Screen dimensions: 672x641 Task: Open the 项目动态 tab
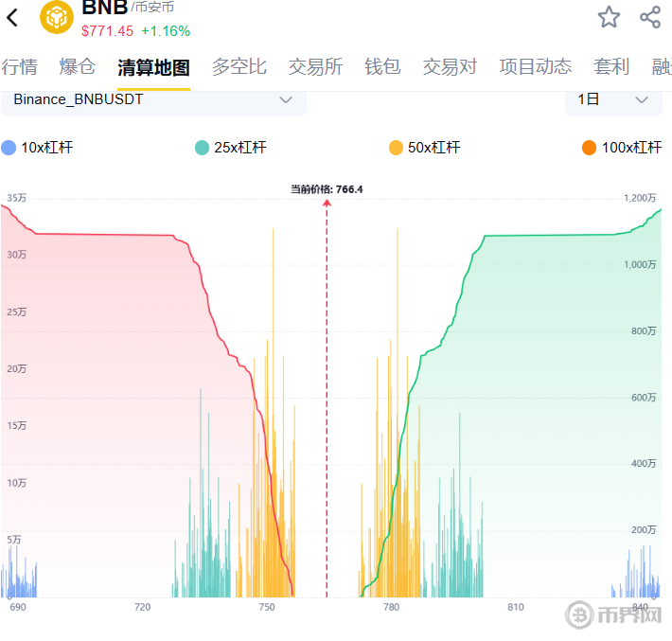point(536,67)
